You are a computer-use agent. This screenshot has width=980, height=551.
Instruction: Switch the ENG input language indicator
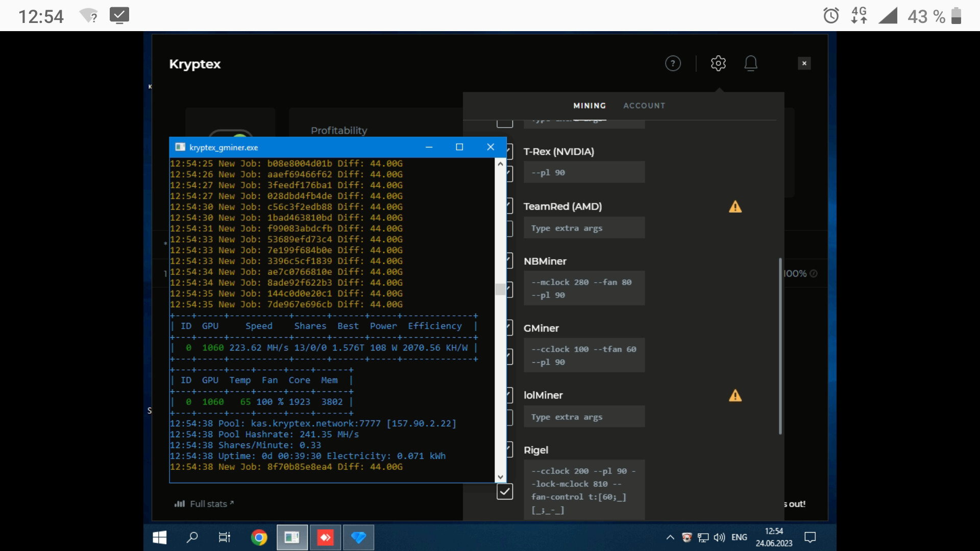pyautogui.click(x=739, y=537)
